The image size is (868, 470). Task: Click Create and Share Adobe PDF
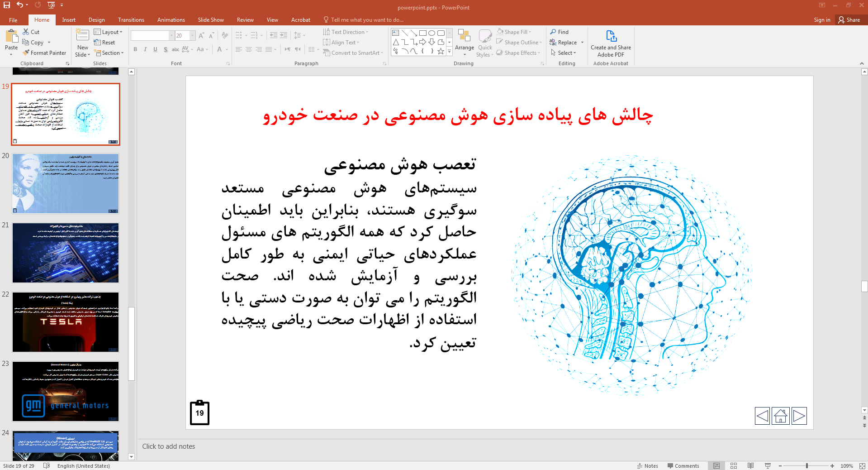[611, 43]
